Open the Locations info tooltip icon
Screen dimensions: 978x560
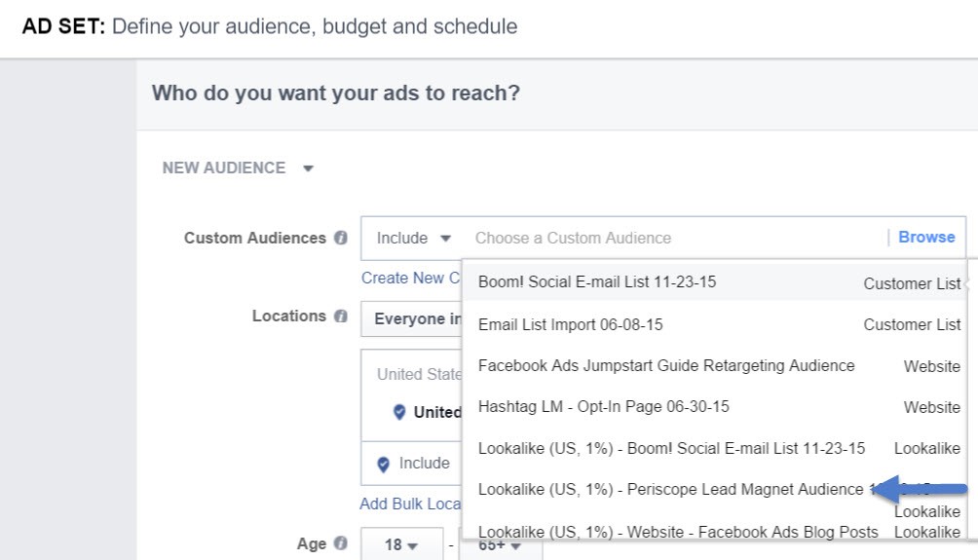(341, 317)
